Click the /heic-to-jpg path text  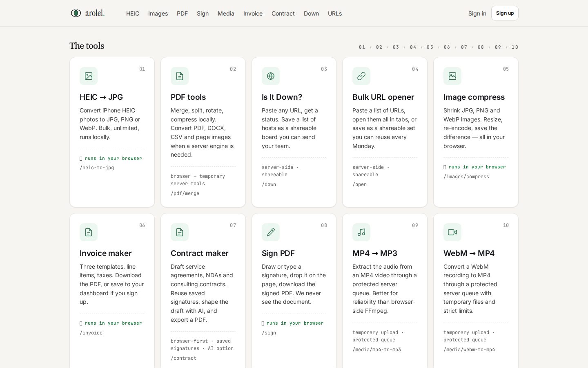97,168
